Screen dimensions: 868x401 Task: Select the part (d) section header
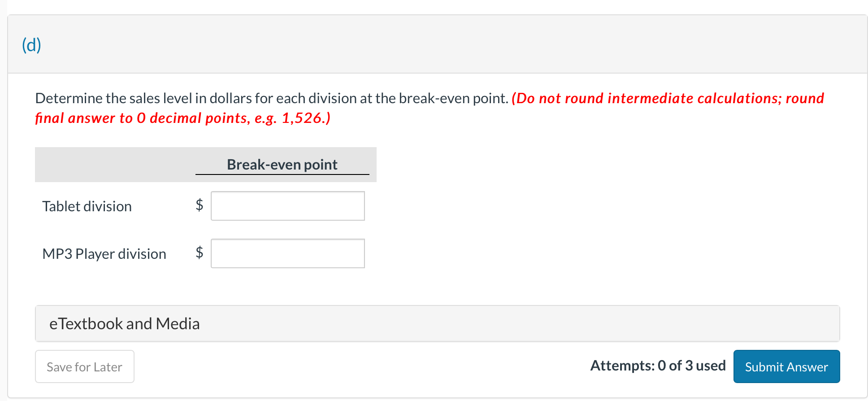coord(31,44)
